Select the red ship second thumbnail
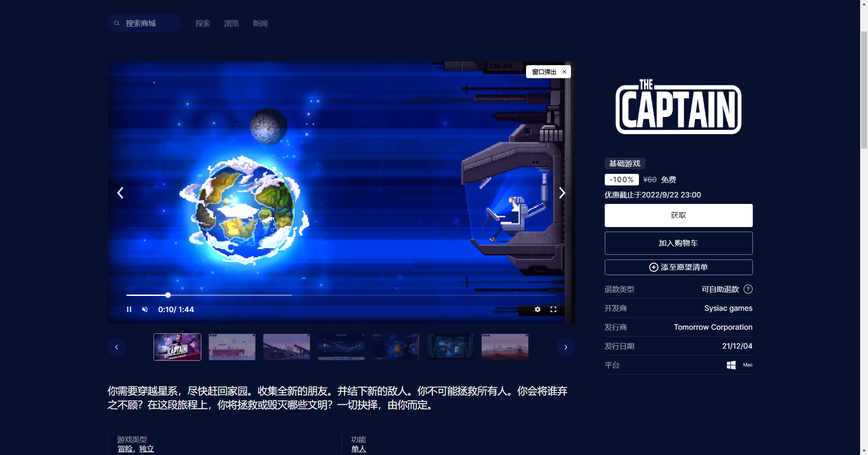This screenshot has width=868, height=455. click(232, 347)
